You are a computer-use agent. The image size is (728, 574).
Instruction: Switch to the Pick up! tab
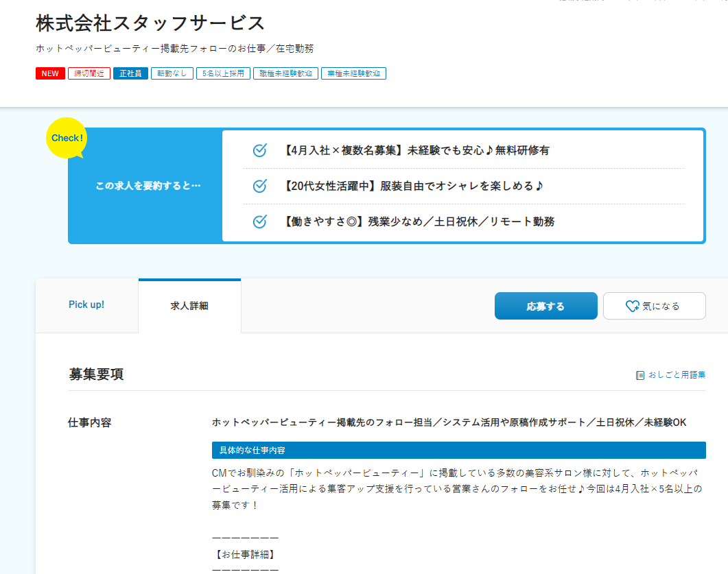[x=87, y=305]
